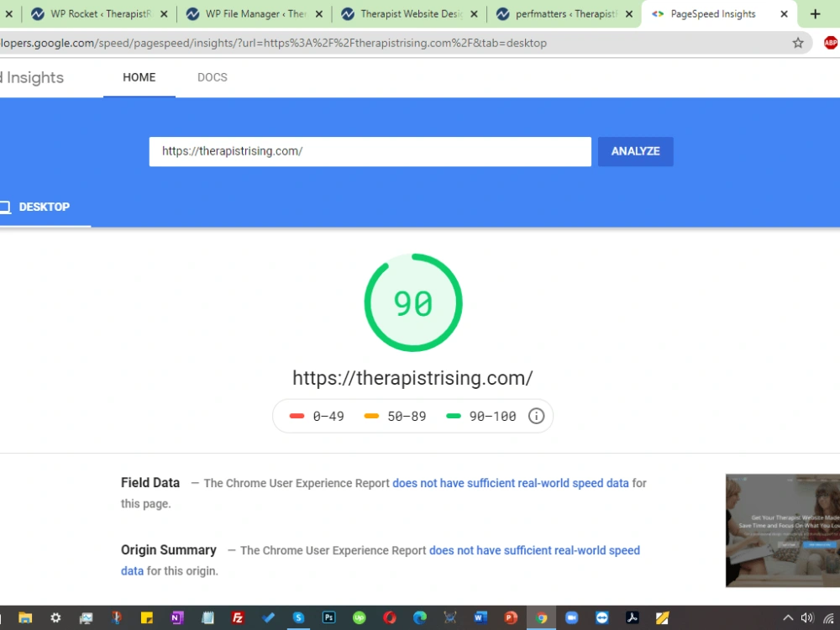Open PowerPoint from the taskbar

point(511,617)
